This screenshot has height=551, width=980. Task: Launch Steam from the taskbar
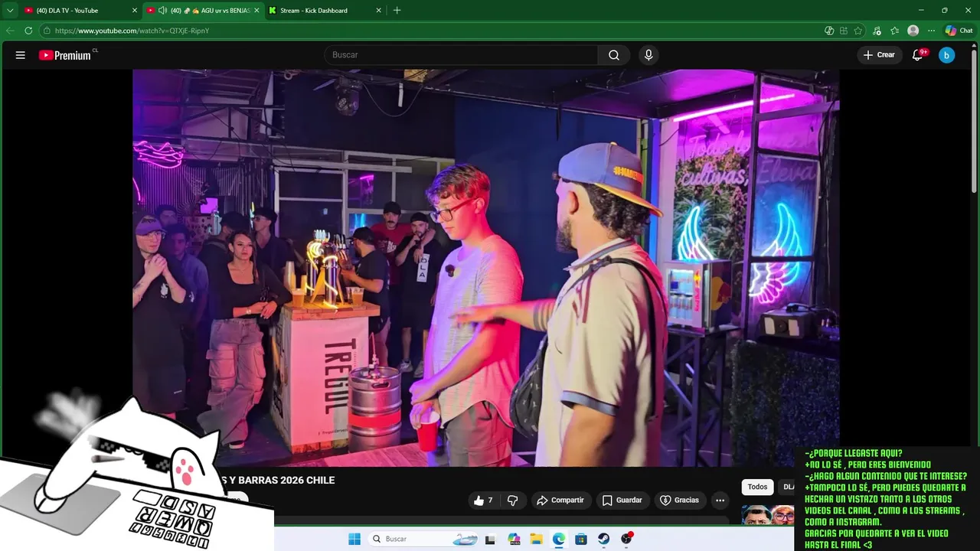(604, 539)
